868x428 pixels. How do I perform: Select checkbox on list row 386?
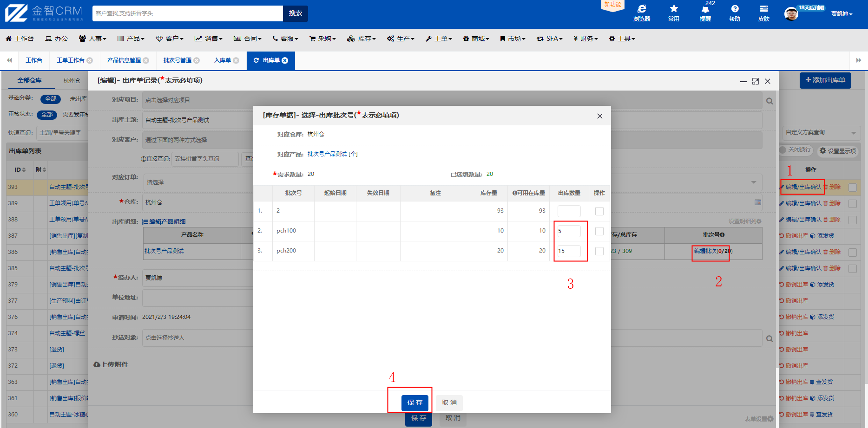[x=853, y=253]
